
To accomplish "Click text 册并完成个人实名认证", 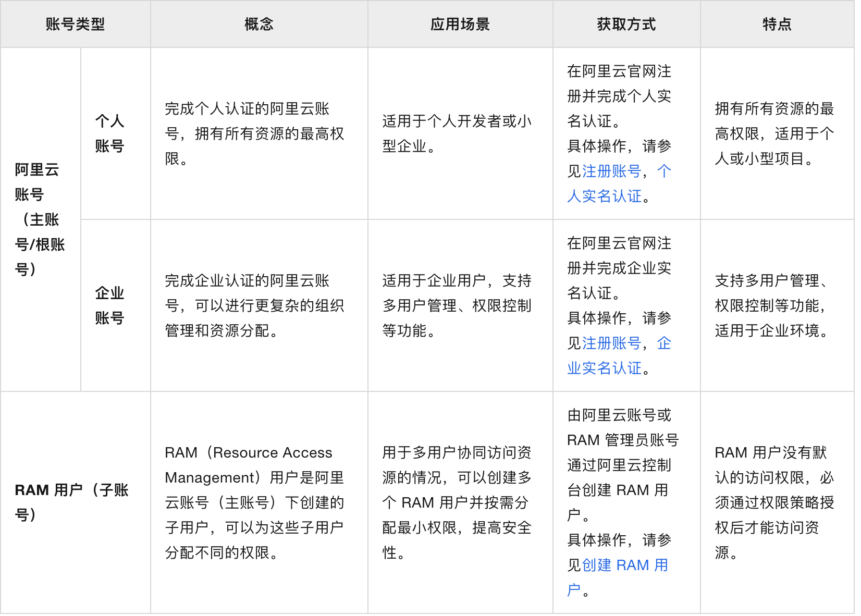I will pos(619,108).
